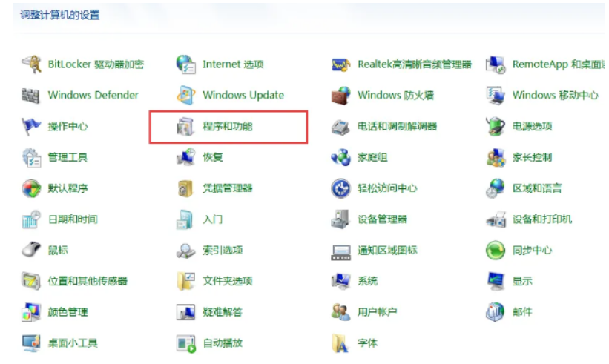Click the Windows Update icon

(185, 95)
